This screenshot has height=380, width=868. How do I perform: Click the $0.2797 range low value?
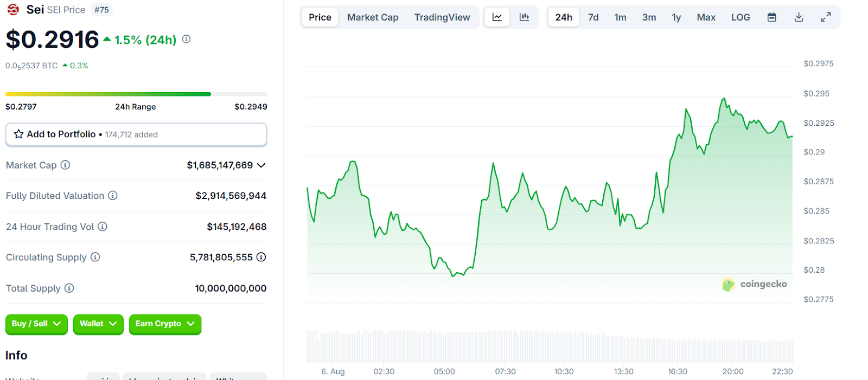point(21,107)
